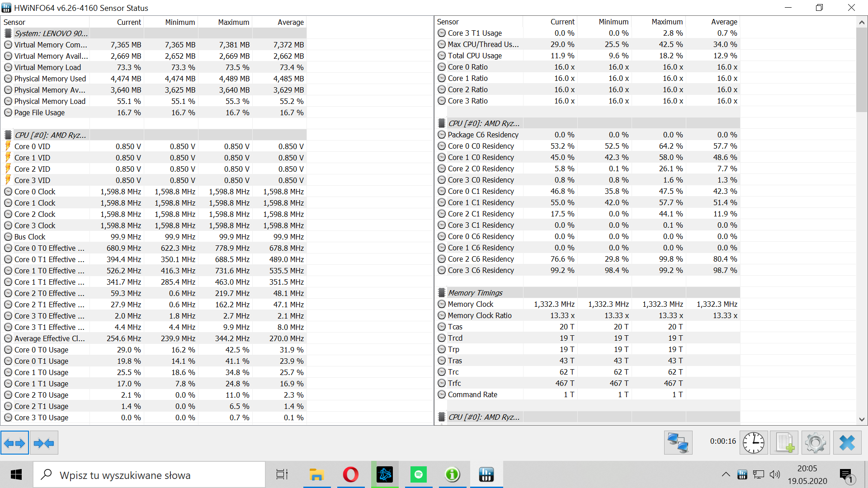The height and width of the screenshot is (488, 868).
Task: Click the left pane Maximum column header
Action: click(x=225, y=22)
